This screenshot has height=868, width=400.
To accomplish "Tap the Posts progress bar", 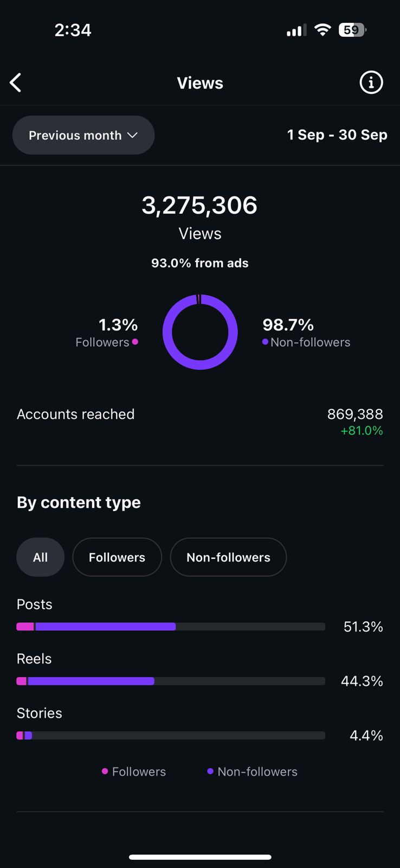I will (x=171, y=627).
